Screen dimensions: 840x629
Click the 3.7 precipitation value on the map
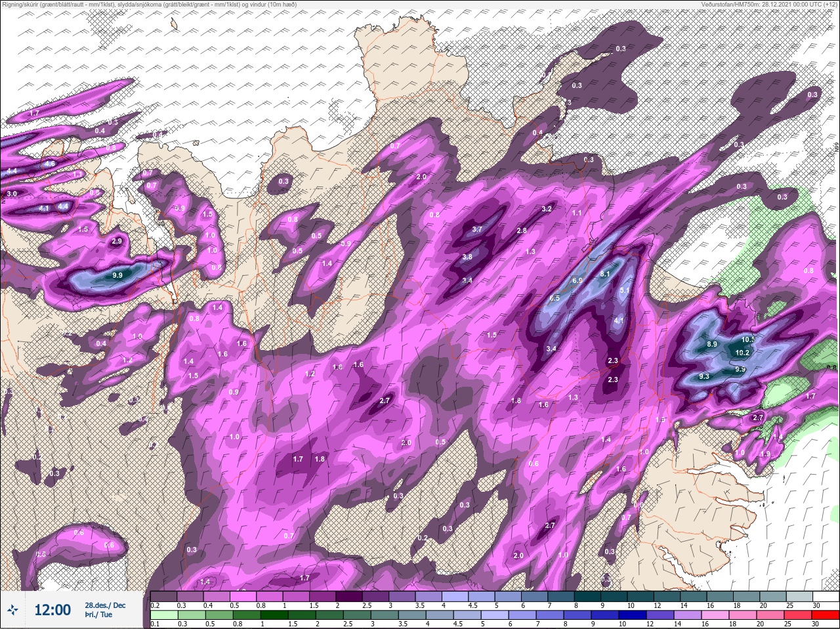click(x=477, y=229)
